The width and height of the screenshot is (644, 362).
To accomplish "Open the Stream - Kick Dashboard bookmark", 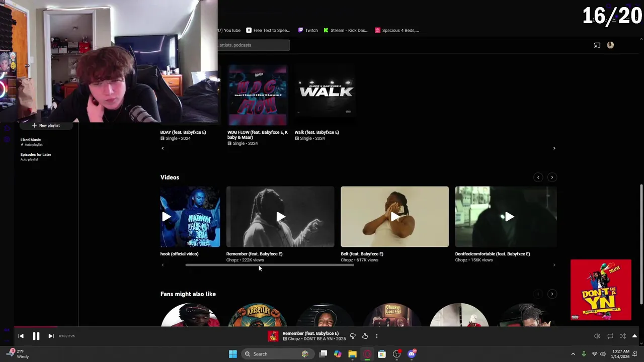I will pos(346,30).
